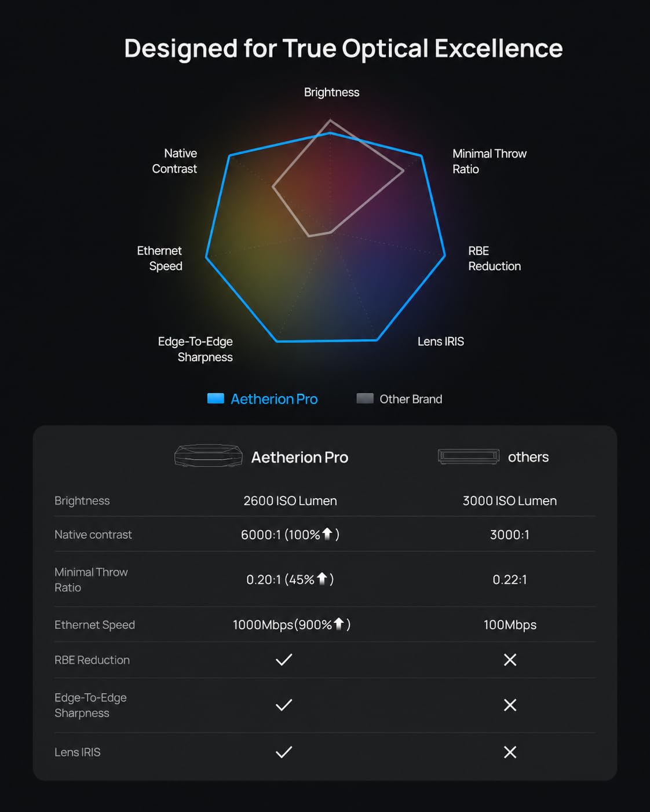Click the 2600 ISO Lumen value
This screenshot has height=812, width=650.
coord(290,501)
